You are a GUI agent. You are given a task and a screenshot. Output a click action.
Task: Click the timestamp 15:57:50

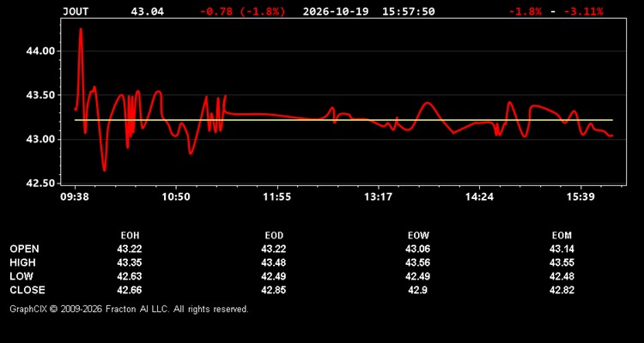pyautogui.click(x=408, y=11)
